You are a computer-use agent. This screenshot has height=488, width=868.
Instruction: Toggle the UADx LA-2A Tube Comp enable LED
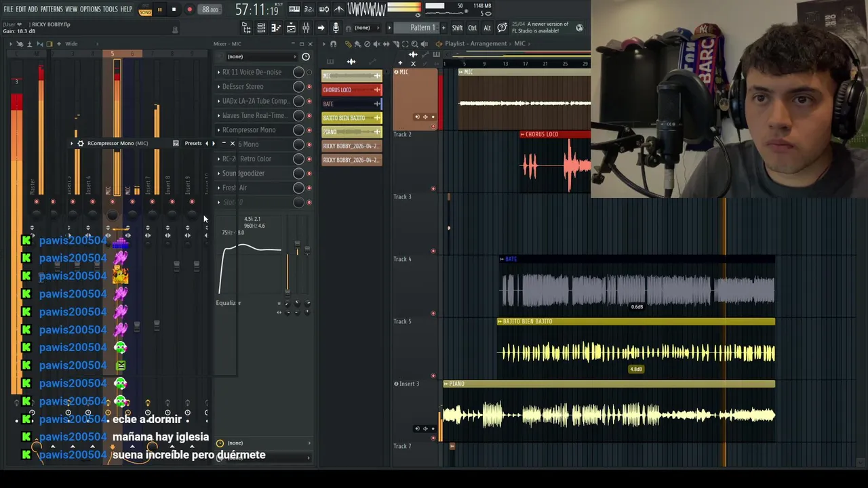click(309, 101)
